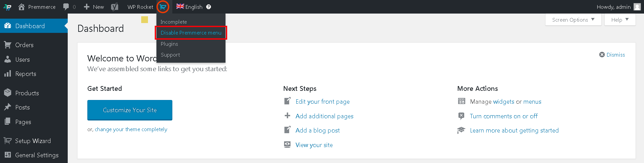Open the Turn comments on or off link
This screenshot has width=644, height=163.
tap(503, 116)
